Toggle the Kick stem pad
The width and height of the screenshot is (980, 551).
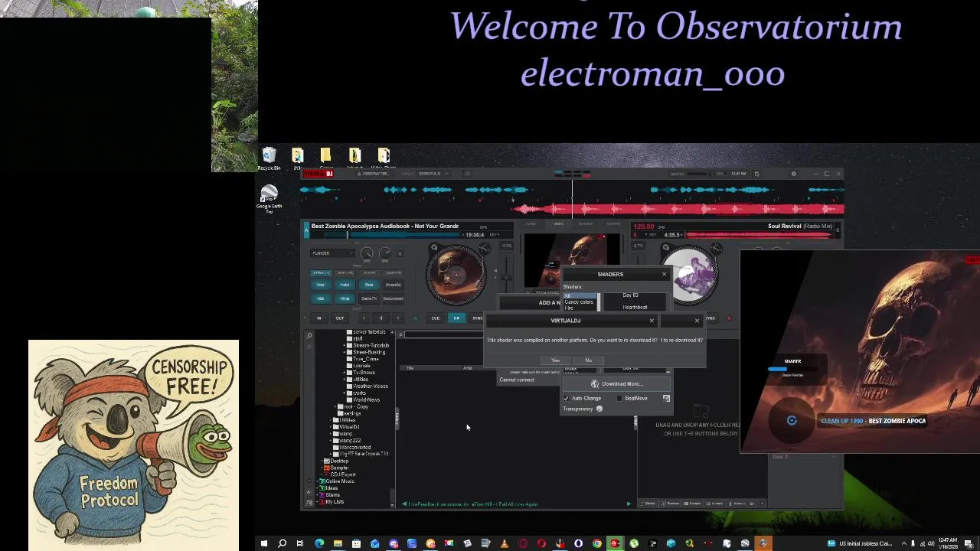pos(321,298)
